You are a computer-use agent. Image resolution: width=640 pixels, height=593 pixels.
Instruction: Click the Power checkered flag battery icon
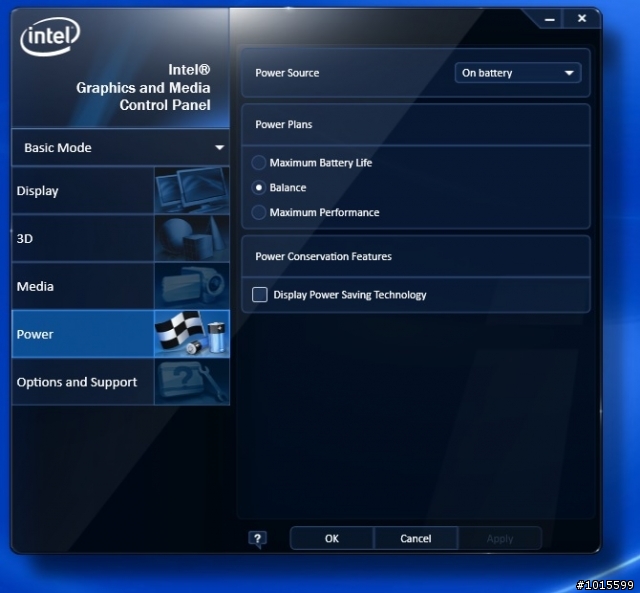pos(192,334)
